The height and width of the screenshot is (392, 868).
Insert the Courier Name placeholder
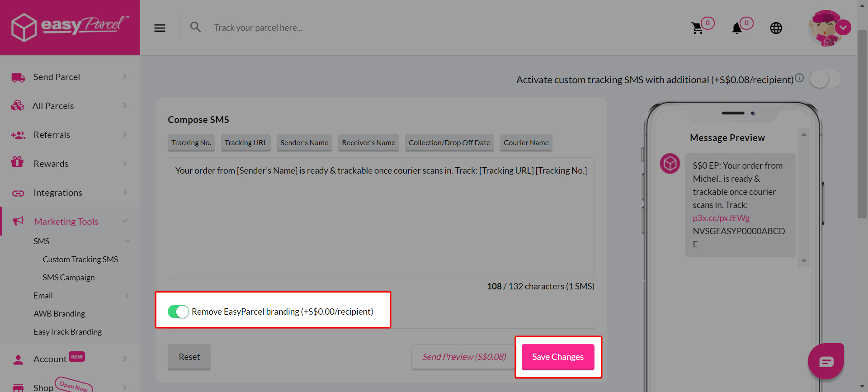coord(526,143)
